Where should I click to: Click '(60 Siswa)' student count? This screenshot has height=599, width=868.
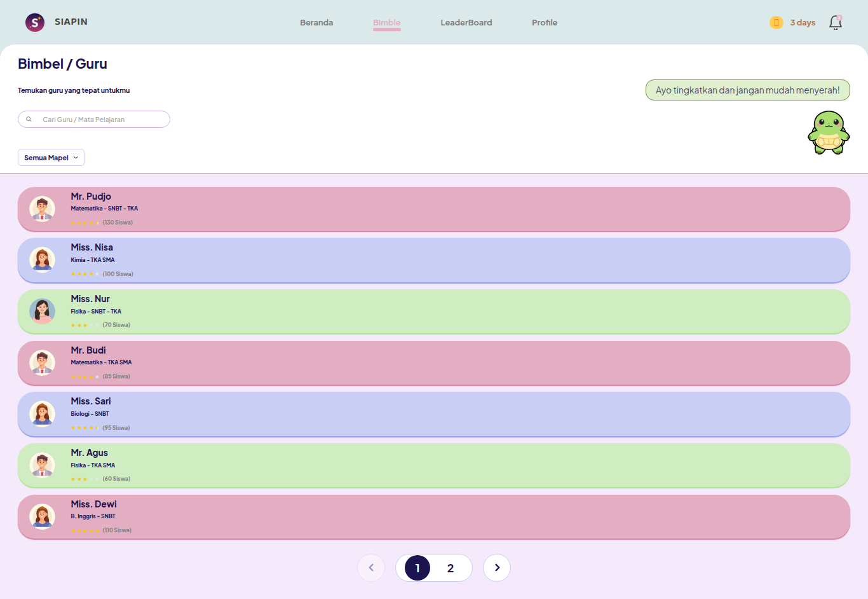tap(116, 479)
